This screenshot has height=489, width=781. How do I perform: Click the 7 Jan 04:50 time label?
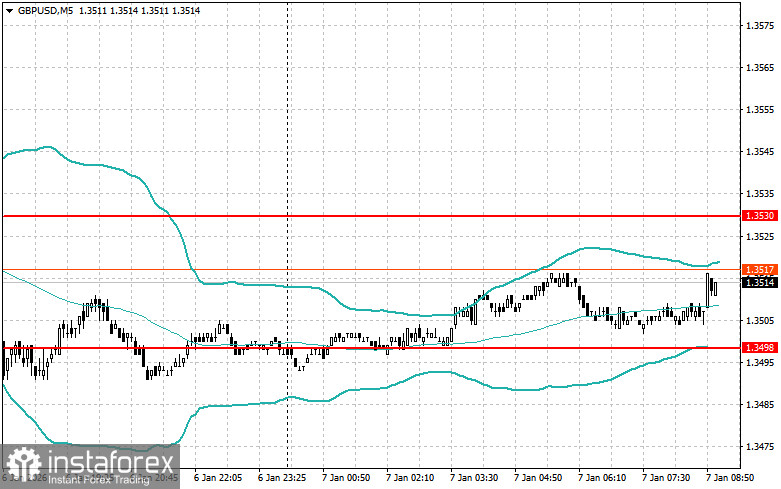pyautogui.click(x=538, y=478)
